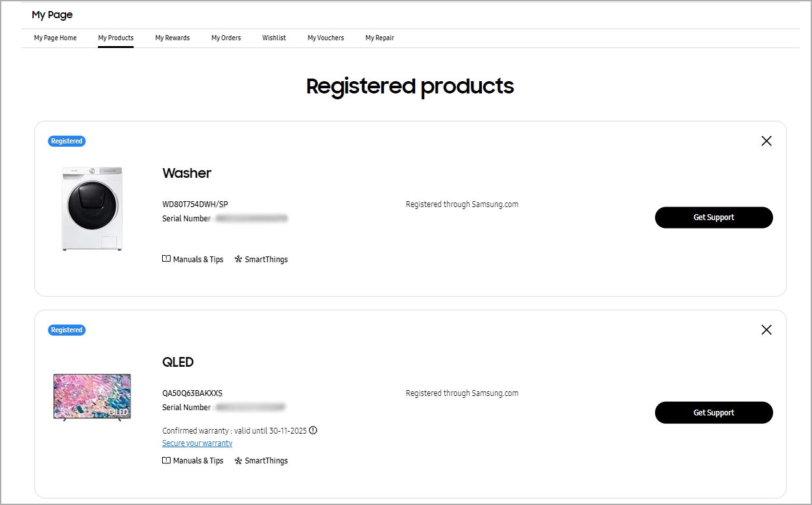Click the My Page header title

point(52,15)
